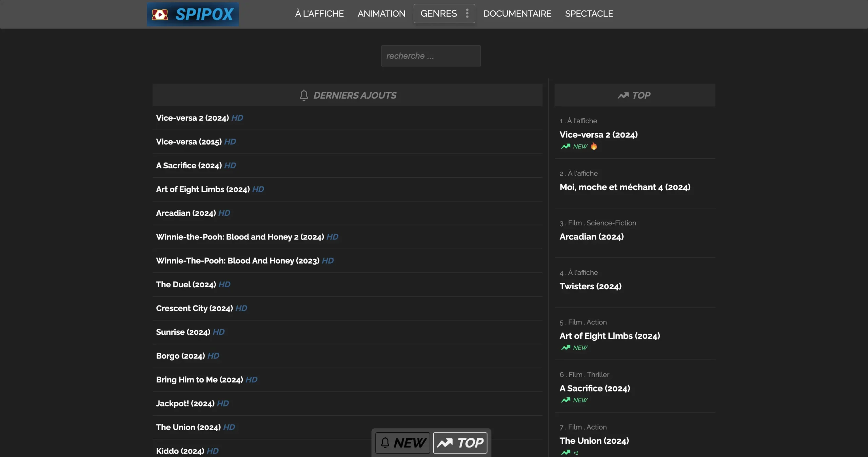Open the GENRES three-dot menu icon
This screenshot has width=868, height=457.
pos(467,14)
